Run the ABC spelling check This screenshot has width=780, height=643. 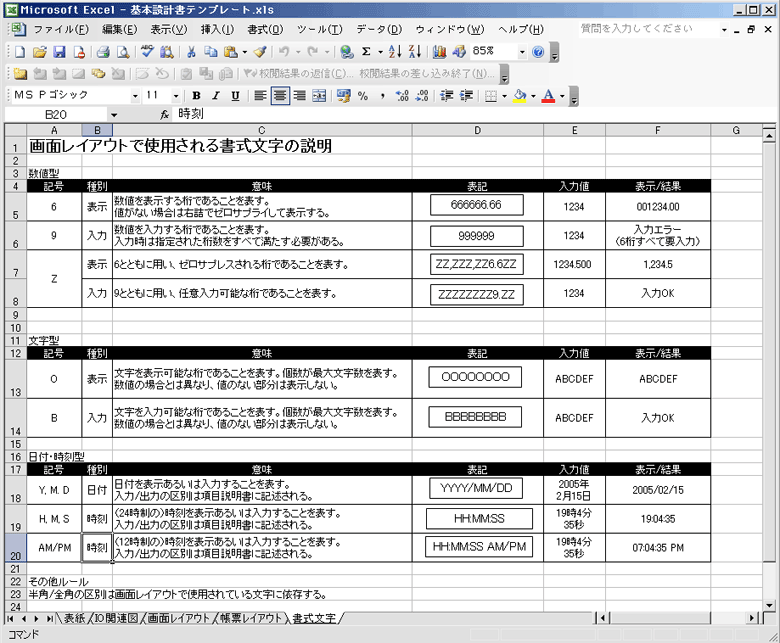(147, 52)
